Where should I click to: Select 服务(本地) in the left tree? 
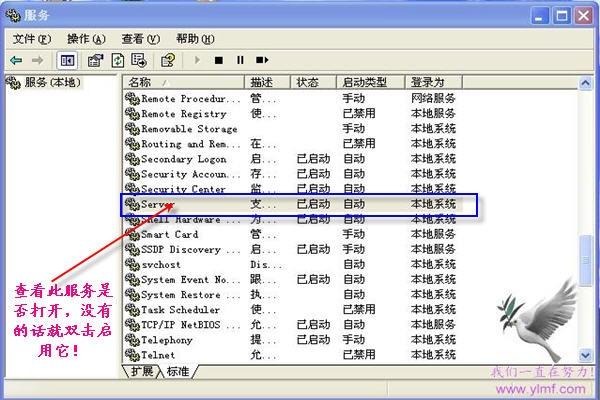[x=44, y=82]
